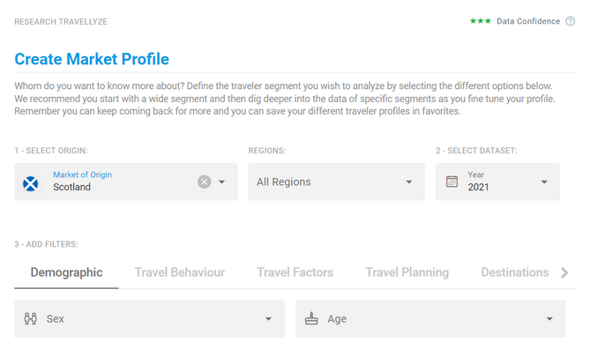Open the All Regions dropdown

coord(336,182)
